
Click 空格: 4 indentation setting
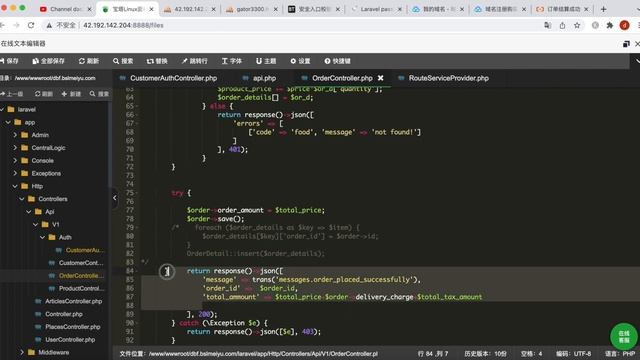pyautogui.click(x=531, y=353)
